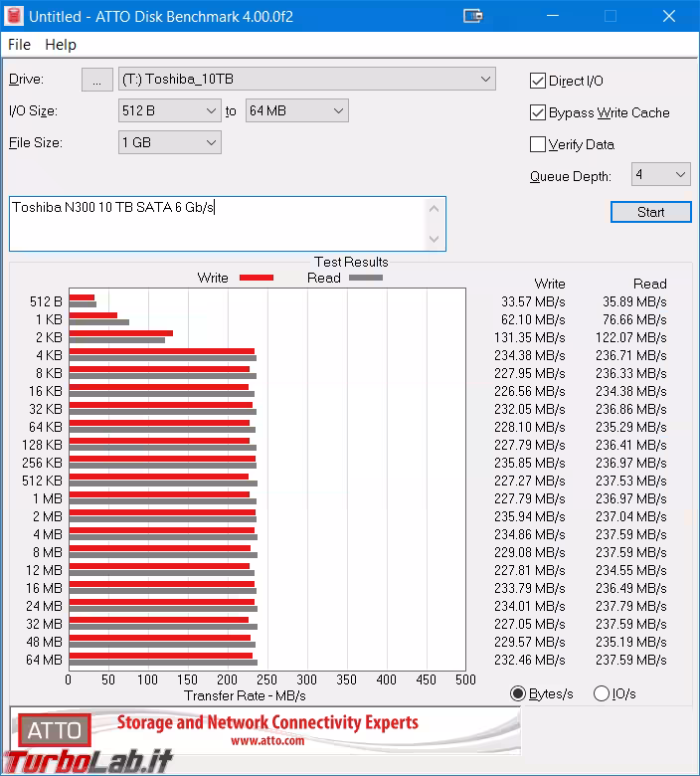Click the 2 MB write value 235.94 MB/s

coord(529,516)
